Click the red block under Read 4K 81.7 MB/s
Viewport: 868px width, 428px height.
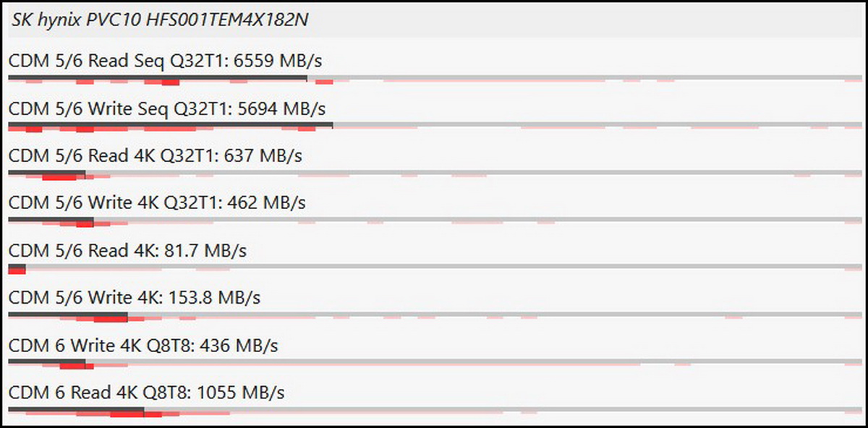point(17,269)
